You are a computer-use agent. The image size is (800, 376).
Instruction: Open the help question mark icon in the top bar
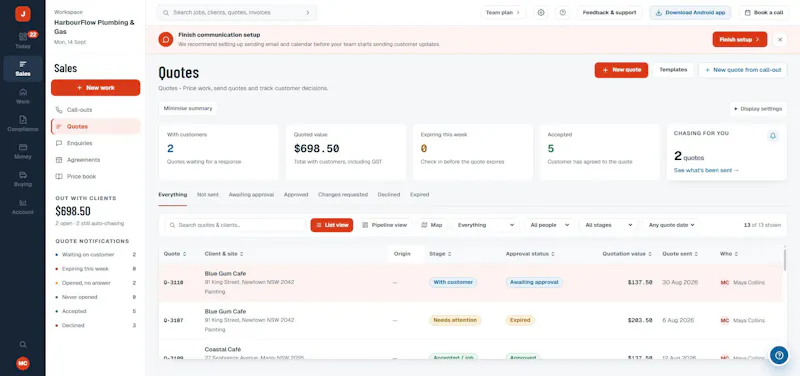[563, 13]
